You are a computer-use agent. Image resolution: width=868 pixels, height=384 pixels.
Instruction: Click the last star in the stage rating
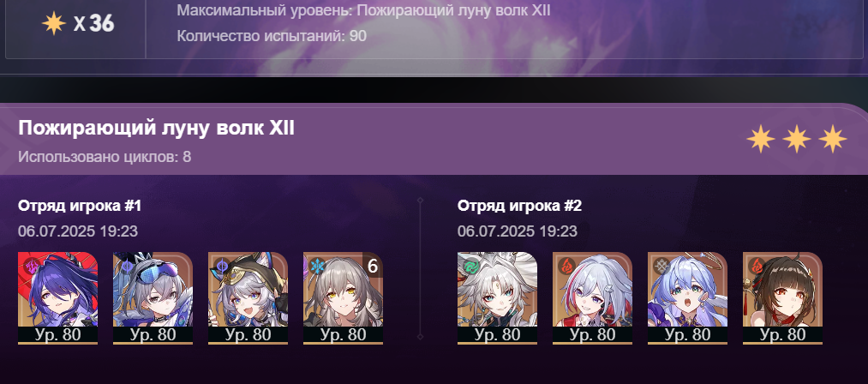pos(833,139)
